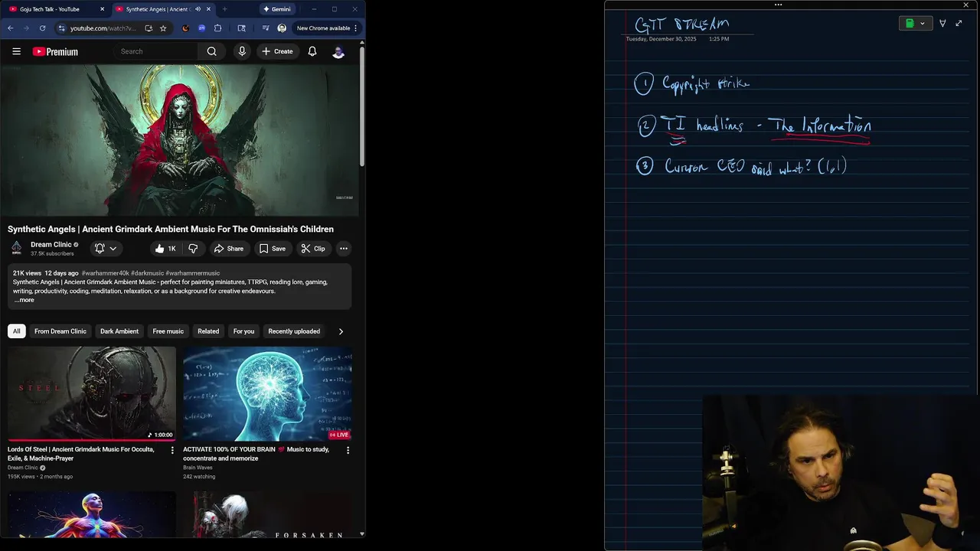Viewport: 980px width, 551px height.
Task: Click the install app icon in address bar
Action: point(149,28)
